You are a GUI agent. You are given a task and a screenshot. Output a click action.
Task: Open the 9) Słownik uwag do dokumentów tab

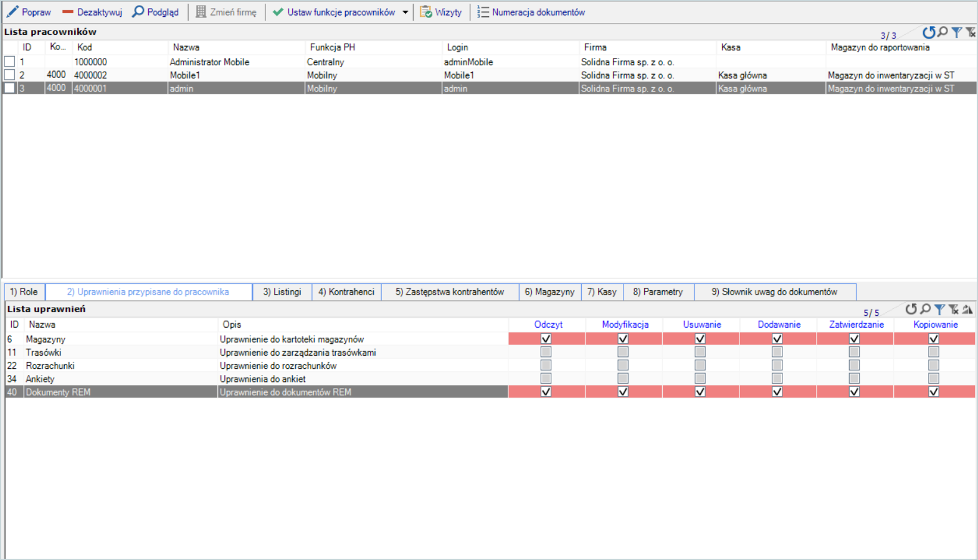pyautogui.click(x=775, y=292)
